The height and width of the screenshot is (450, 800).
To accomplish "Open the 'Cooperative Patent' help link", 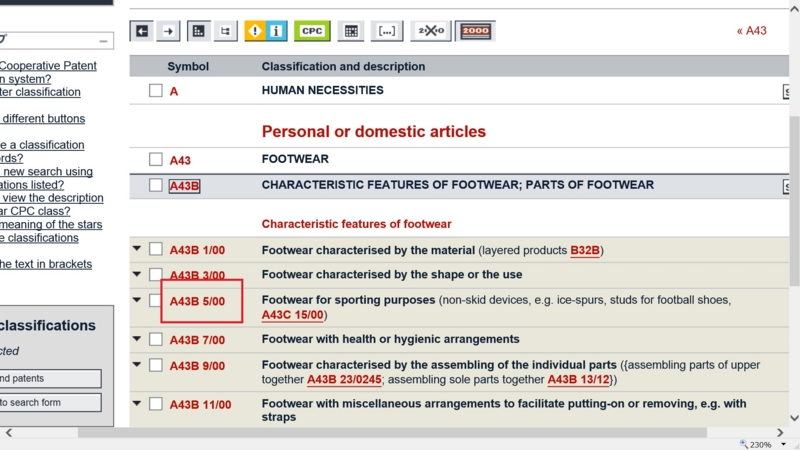I will (48, 66).
